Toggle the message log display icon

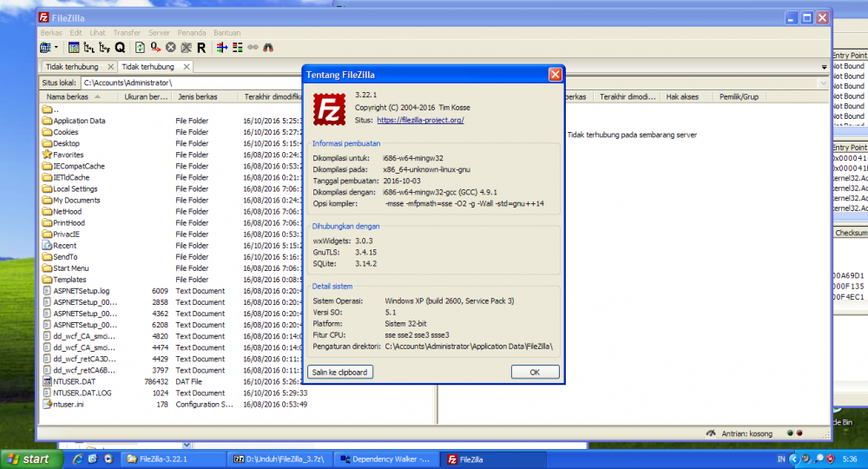pos(74,48)
